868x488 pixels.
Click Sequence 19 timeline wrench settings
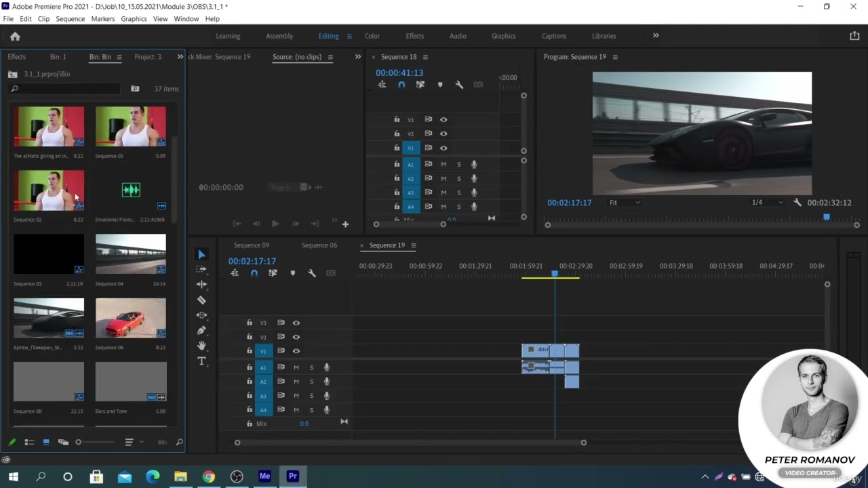(312, 273)
